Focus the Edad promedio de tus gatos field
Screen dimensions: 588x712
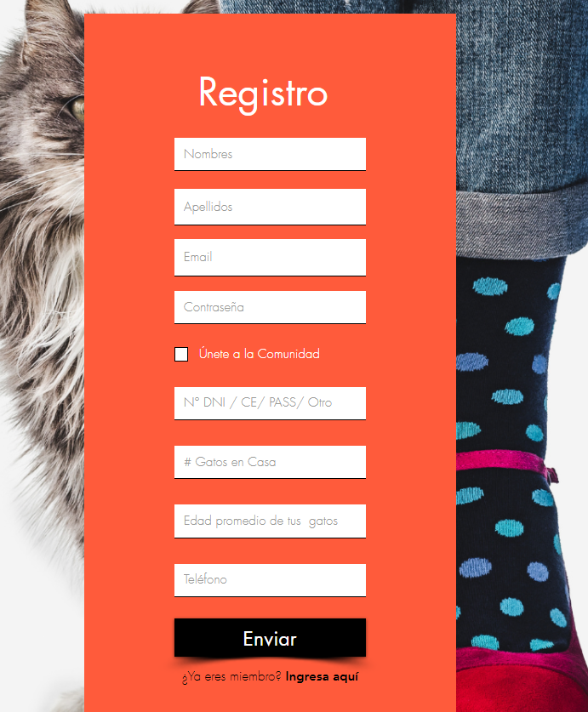[x=270, y=521]
